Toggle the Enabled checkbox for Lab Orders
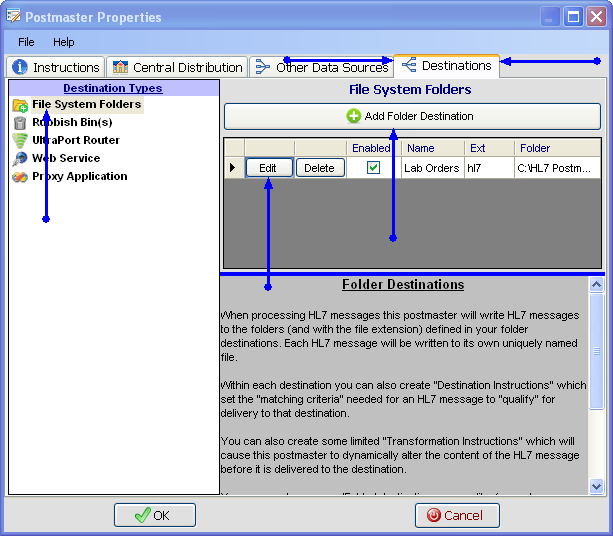613x536 pixels. 373,168
